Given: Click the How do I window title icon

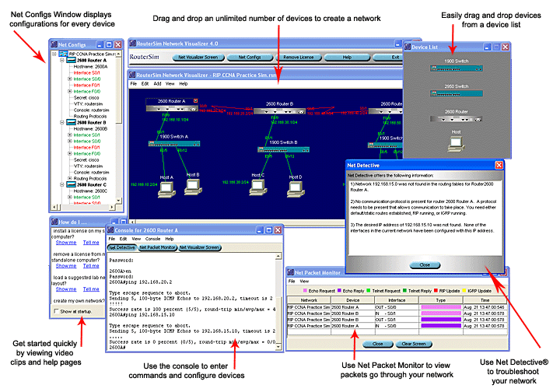Looking at the screenshot, I should coord(54,222).
